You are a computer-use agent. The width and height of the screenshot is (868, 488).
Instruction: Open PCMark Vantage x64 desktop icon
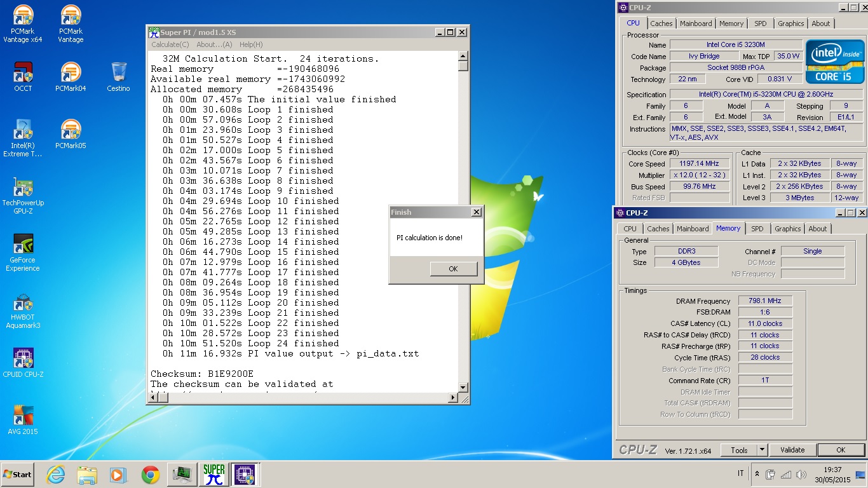23,24
